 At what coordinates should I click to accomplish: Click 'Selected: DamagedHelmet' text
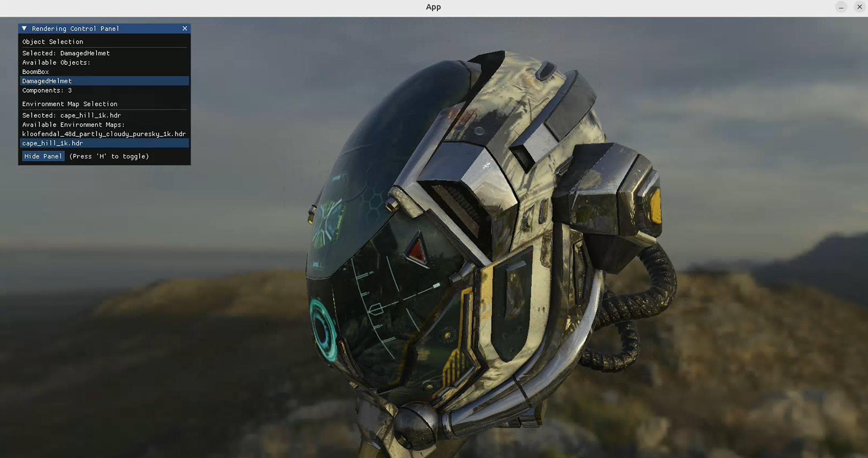[66, 53]
